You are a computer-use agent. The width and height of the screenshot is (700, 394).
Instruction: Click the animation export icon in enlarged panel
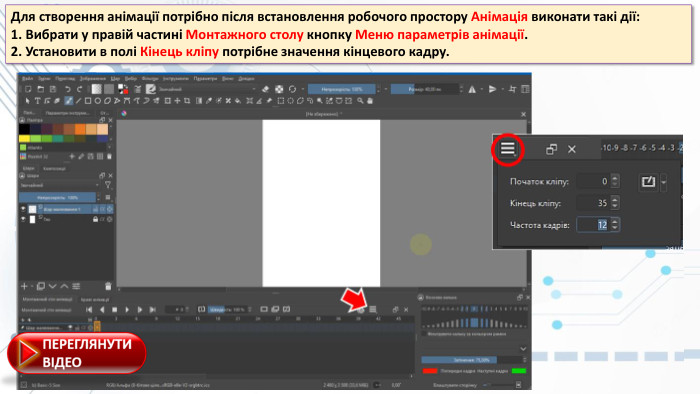pos(648,182)
